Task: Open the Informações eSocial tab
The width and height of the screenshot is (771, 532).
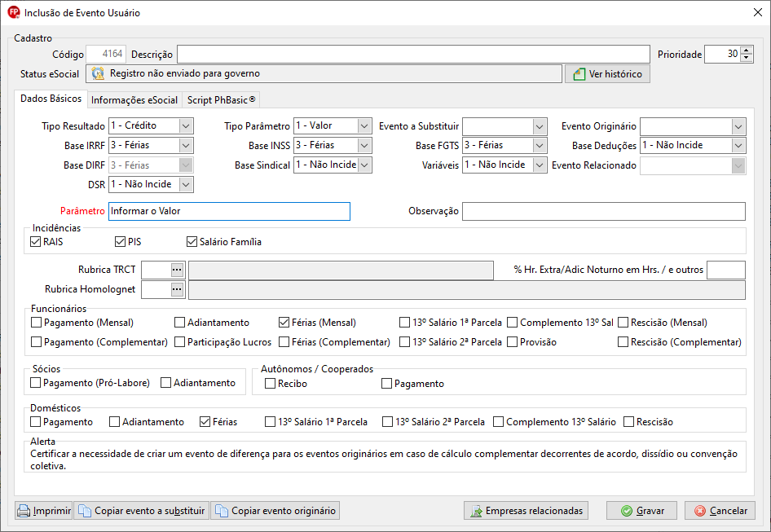Action: click(134, 100)
